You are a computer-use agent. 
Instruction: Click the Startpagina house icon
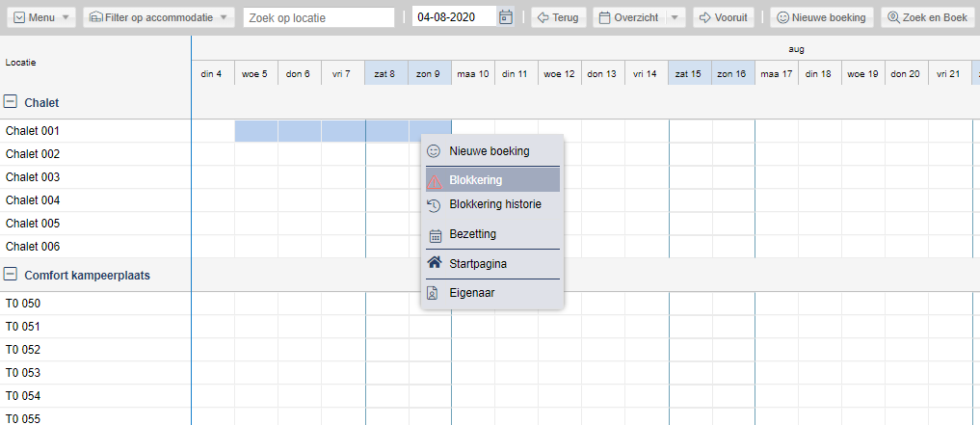point(435,263)
